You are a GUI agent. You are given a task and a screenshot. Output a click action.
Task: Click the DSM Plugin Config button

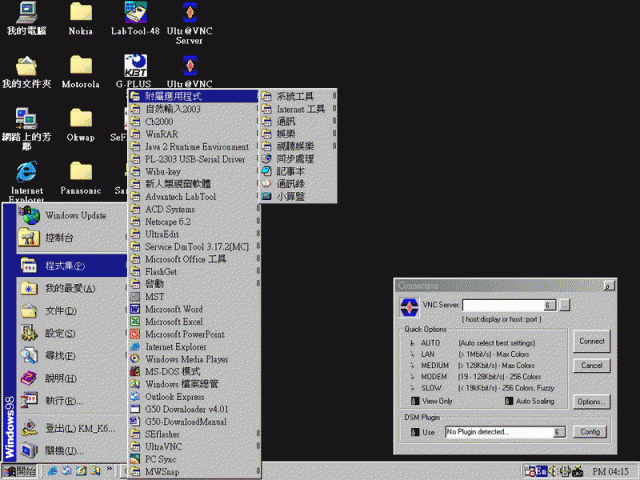tap(590, 432)
